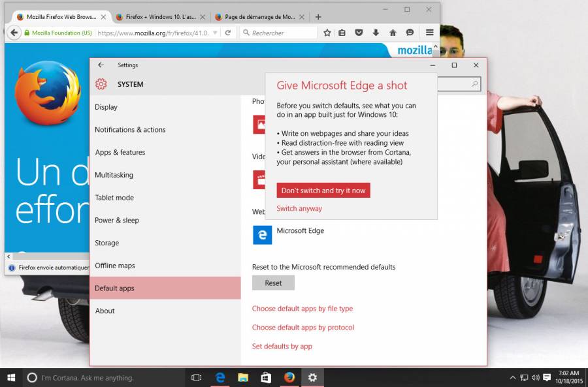Open a new Firefox tab
The height and width of the screenshot is (387, 588).
318,17
